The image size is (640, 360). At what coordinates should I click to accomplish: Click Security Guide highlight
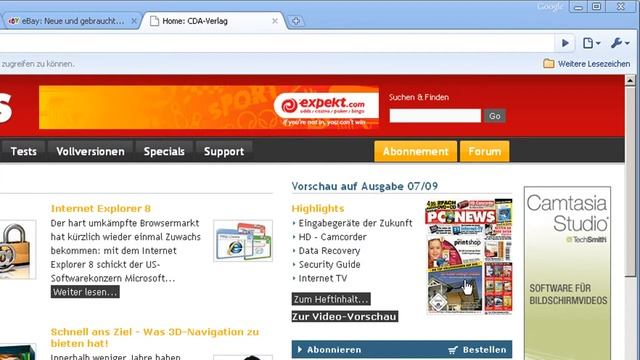(329, 264)
